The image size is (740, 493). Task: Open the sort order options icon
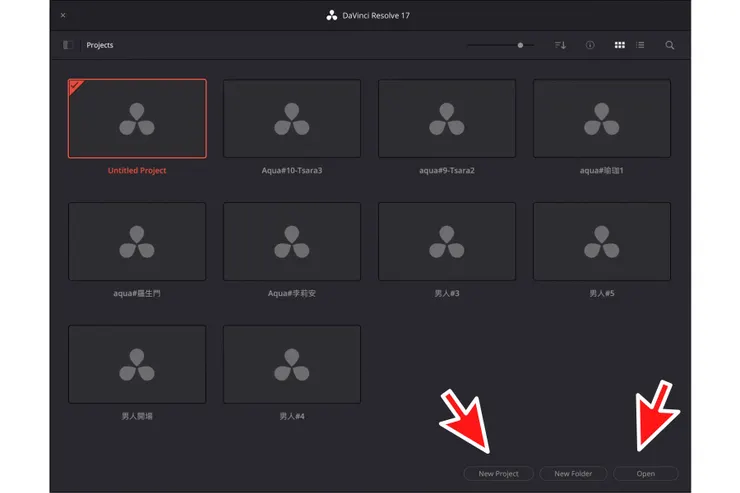click(x=560, y=45)
